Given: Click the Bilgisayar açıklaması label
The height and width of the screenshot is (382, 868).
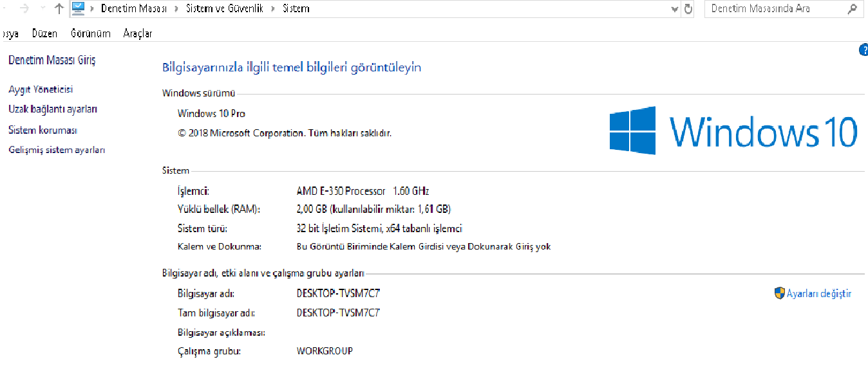Looking at the screenshot, I should pos(222,332).
